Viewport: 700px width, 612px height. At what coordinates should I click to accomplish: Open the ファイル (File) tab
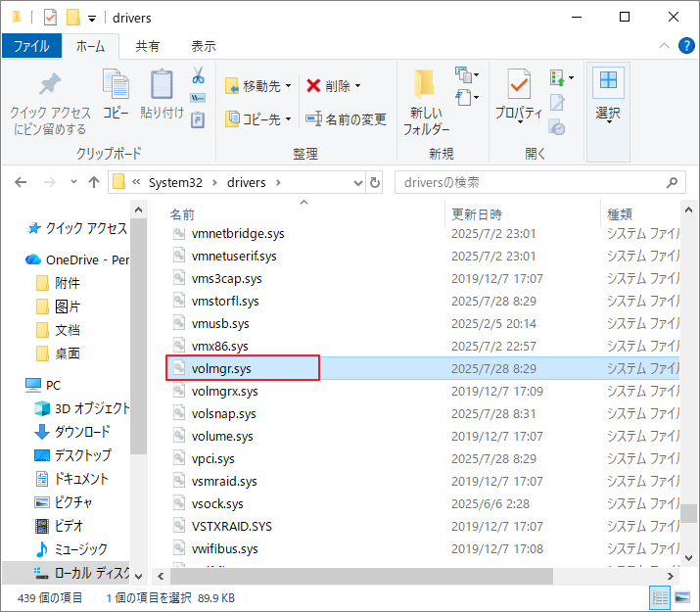click(31, 46)
